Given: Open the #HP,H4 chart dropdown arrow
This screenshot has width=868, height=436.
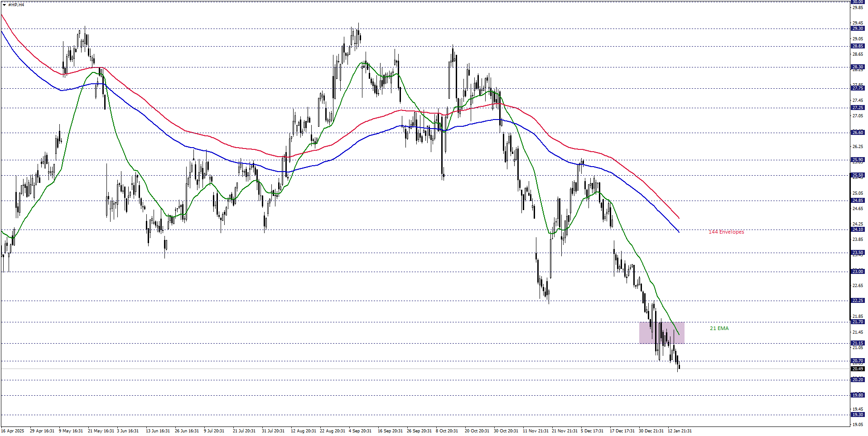Looking at the screenshot, I should coord(4,5).
